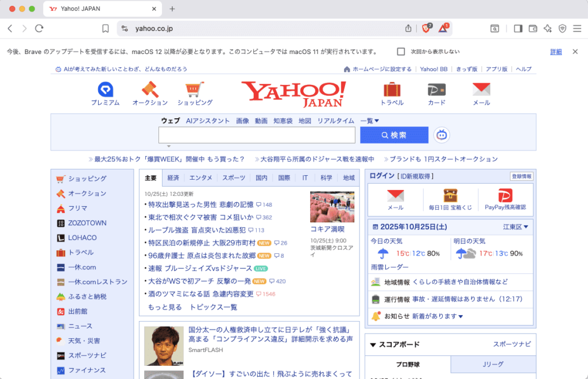588x379 pixels.
Task: Click the share icon in address bar
Action: (408, 28)
